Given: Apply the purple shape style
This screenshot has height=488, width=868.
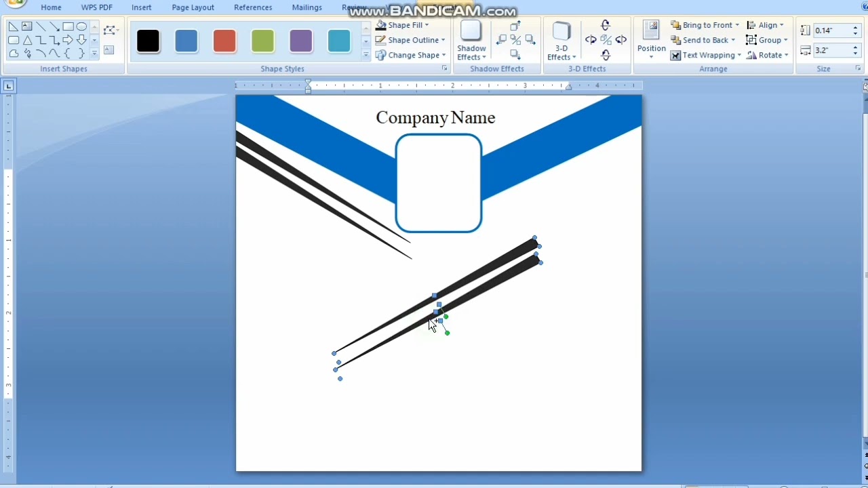Looking at the screenshot, I should point(301,41).
